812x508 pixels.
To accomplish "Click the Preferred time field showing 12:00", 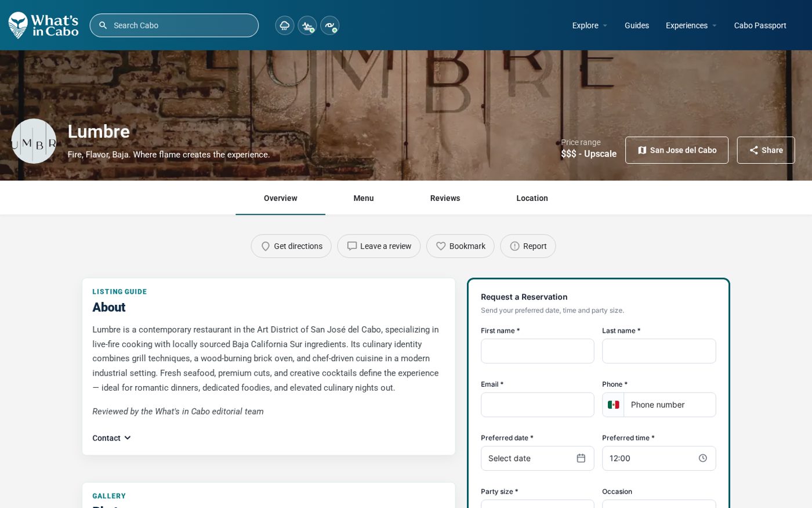I will tap(659, 458).
